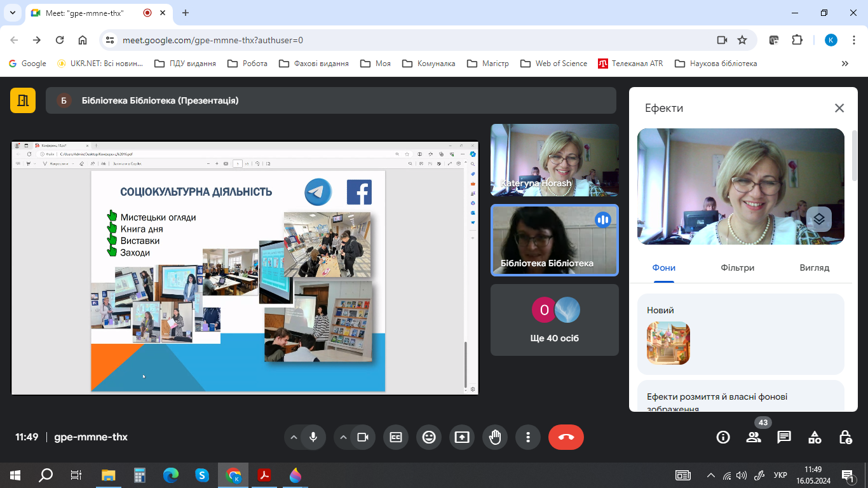Open the chat panel icon
This screenshot has height=488, width=868.
(784, 437)
